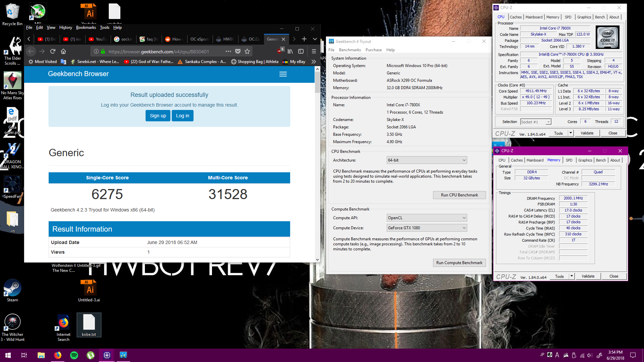Click Run CPU Benchmark button
The width and height of the screenshot is (644, 362).
click(459, 195)
